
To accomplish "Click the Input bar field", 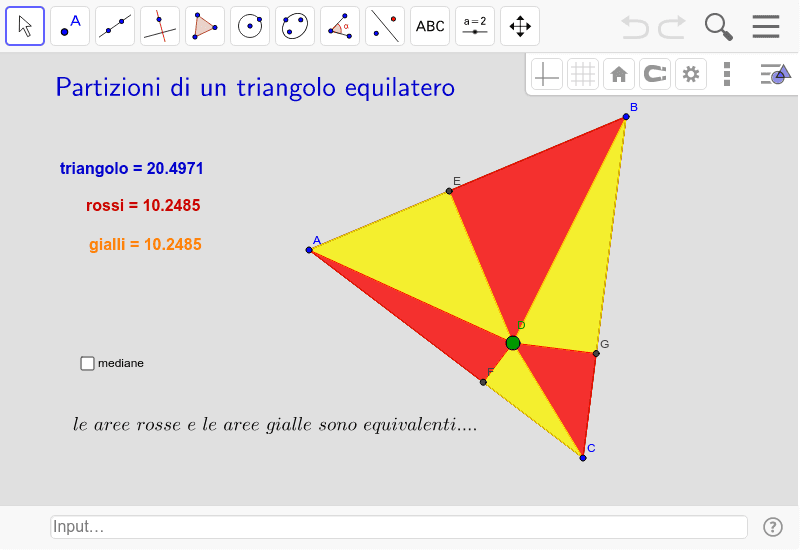I will [x=398, y=527].
